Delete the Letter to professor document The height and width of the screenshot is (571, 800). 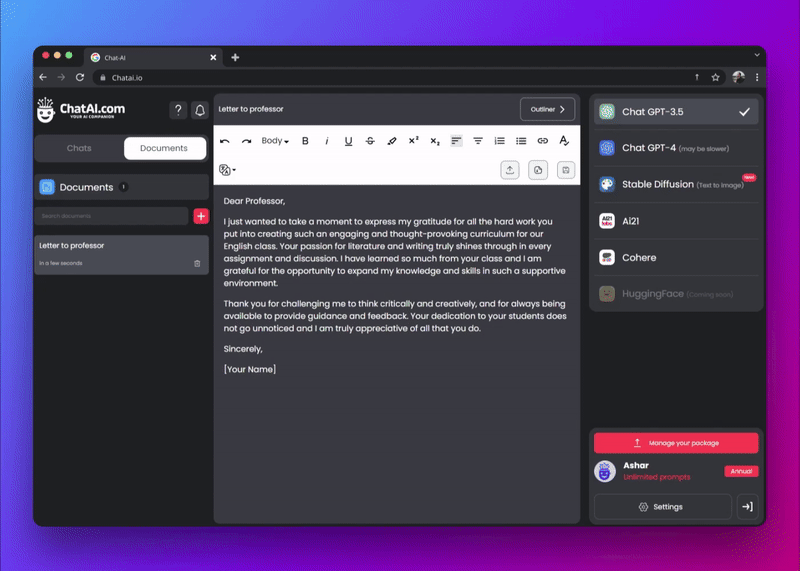pyautogui.click(x=197, y=263)
